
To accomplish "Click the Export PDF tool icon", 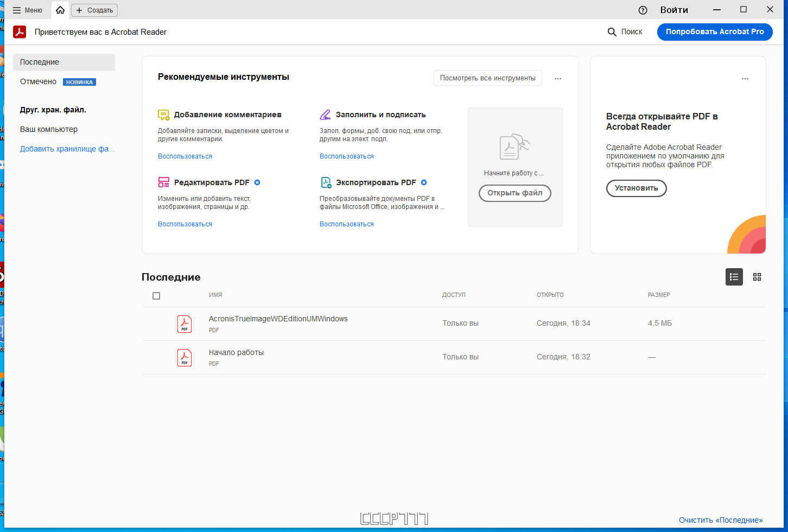I will pos(326,182).
